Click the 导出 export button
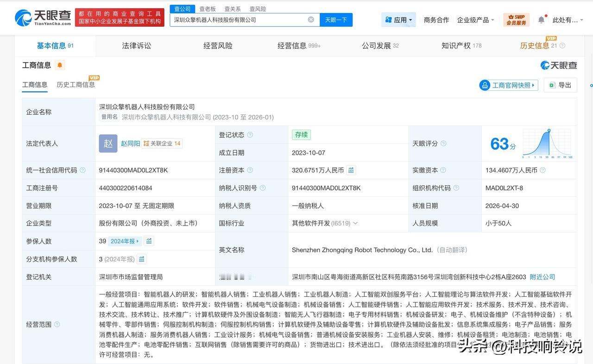 [560, 85]
